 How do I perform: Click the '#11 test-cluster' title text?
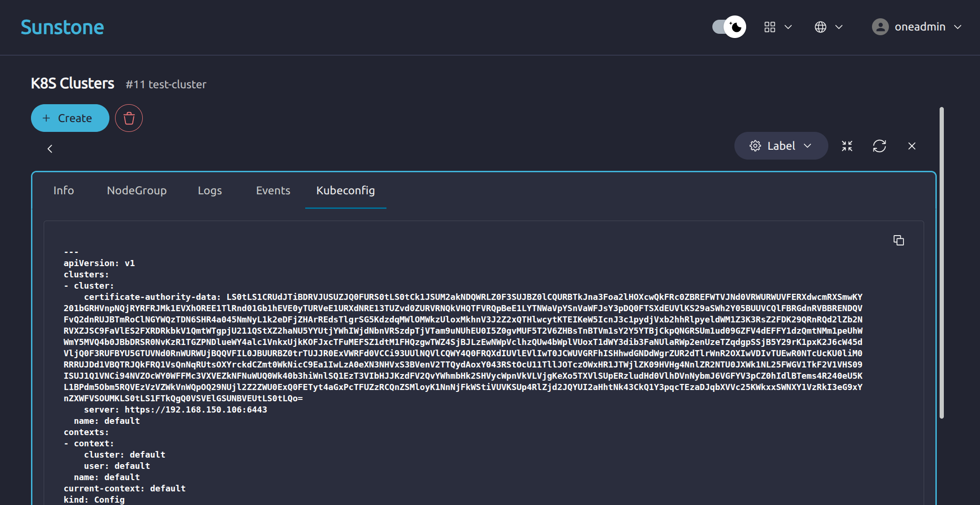166,84
